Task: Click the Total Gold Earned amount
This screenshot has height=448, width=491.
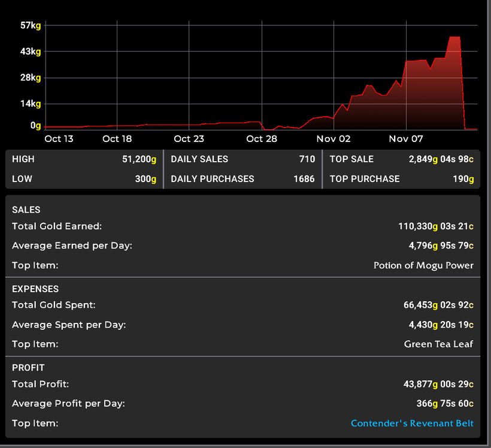Action: (x=435, y=226)
